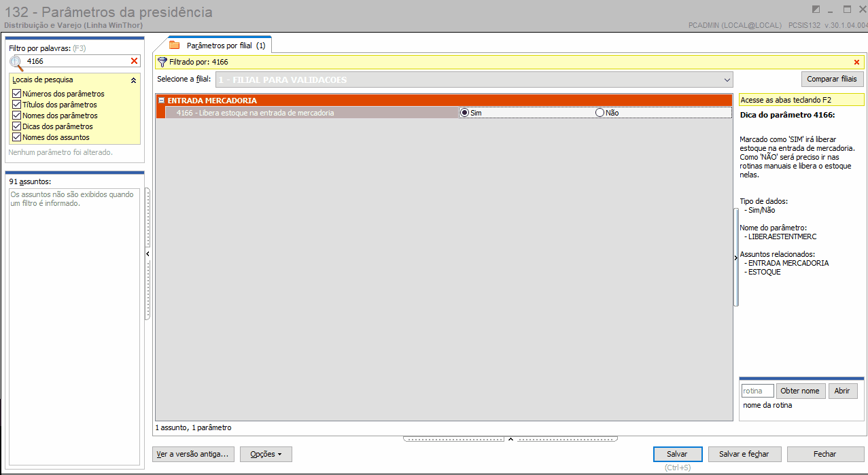Click the window restore-down icon in title bar
This screenshot has width=868, height=475.
coord(816,10)
